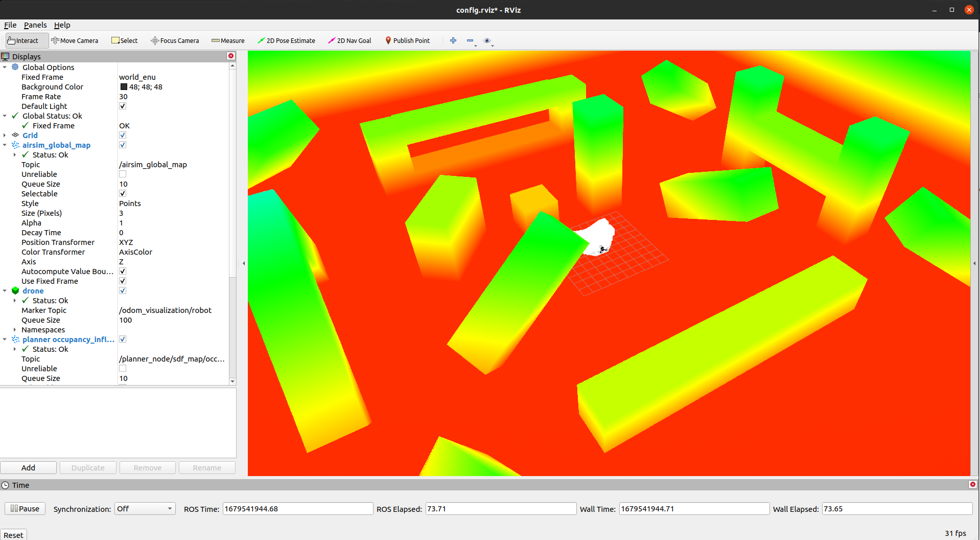980x540 pixels.
Task: Open the Synchronization dropdown
Action: click(145, 508)
